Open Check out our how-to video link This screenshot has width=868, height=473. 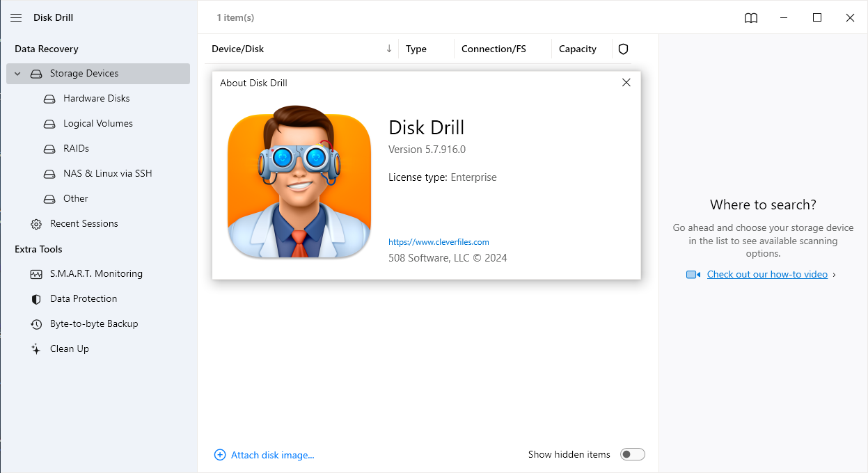coord(767,275)
